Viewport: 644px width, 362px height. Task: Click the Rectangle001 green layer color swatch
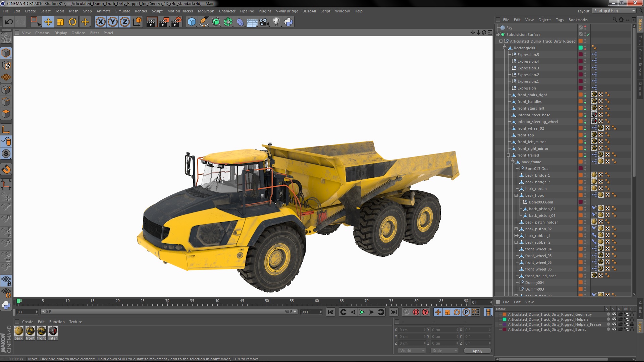tap(581, 48)
